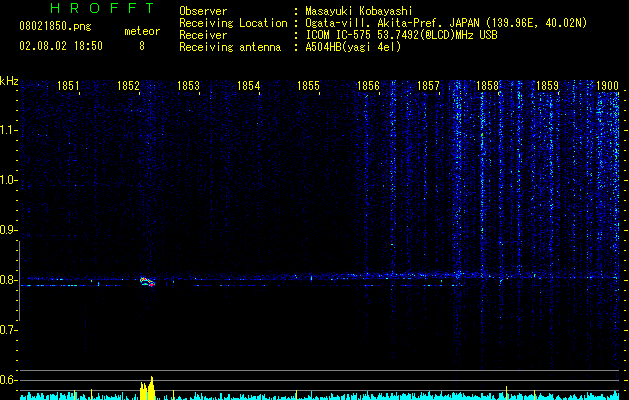Click the Receiving Location field label

coord(233,23)
